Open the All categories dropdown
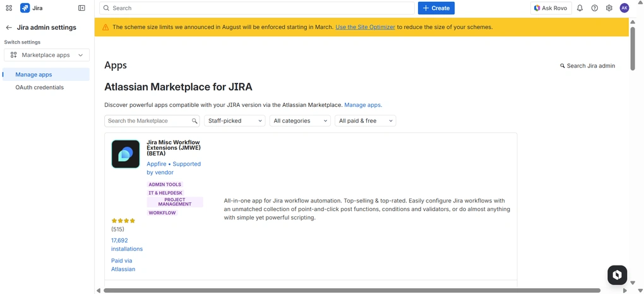 point(300,121)
